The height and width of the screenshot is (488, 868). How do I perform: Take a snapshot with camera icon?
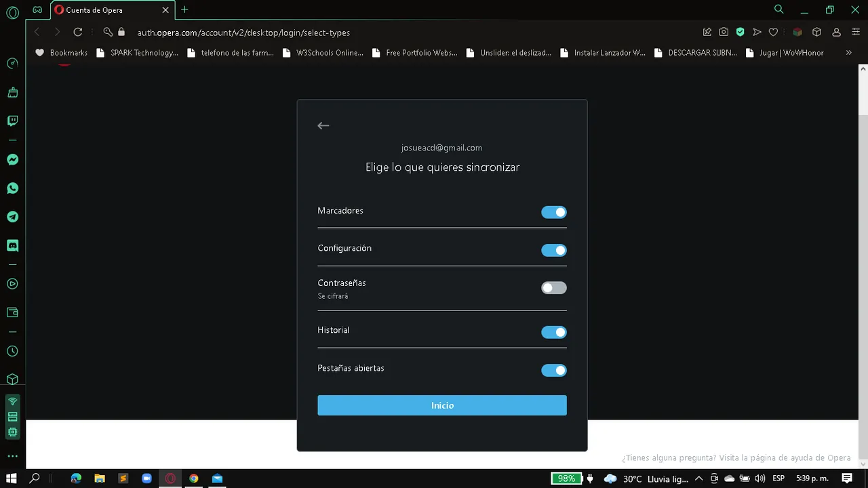[x=724, y=32]
